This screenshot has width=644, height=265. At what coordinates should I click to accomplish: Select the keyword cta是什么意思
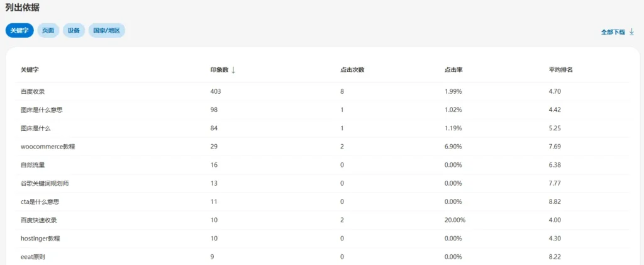click(x=41, y=201)
